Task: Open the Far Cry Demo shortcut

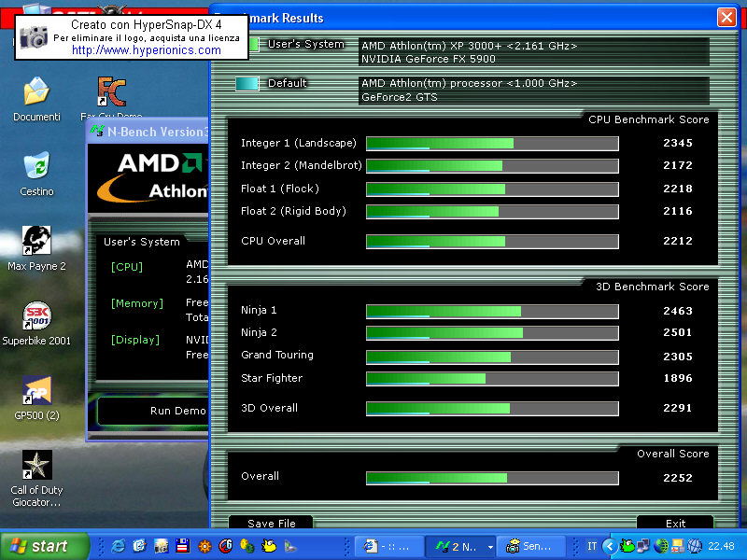Action: [x=111, y=92]
